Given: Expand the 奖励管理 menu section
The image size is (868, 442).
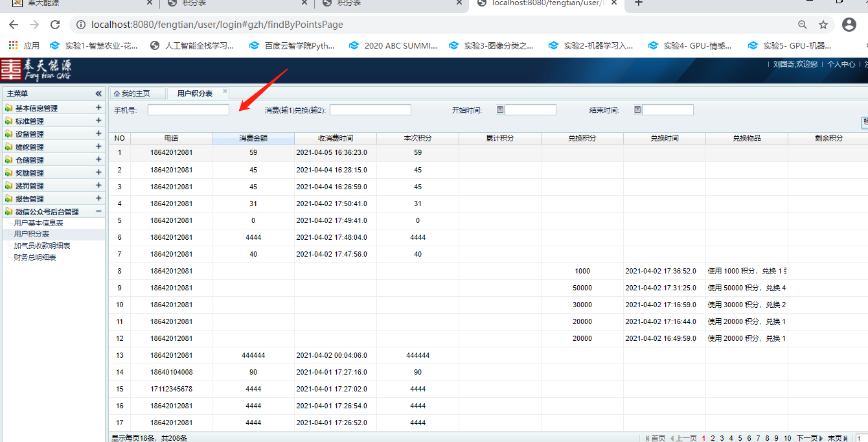Looking at the screenshot, I should point(98,172).
